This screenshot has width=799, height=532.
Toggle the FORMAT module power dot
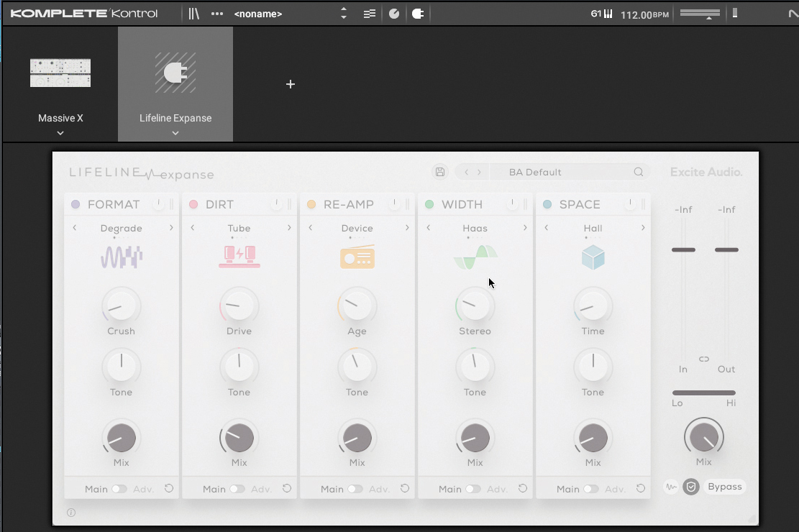coord(76,204)
